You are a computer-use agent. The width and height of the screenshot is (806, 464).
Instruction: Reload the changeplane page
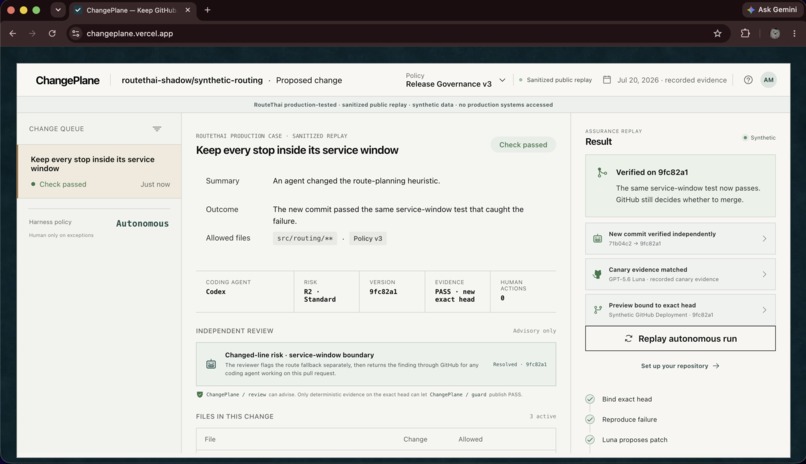point(52,33)
